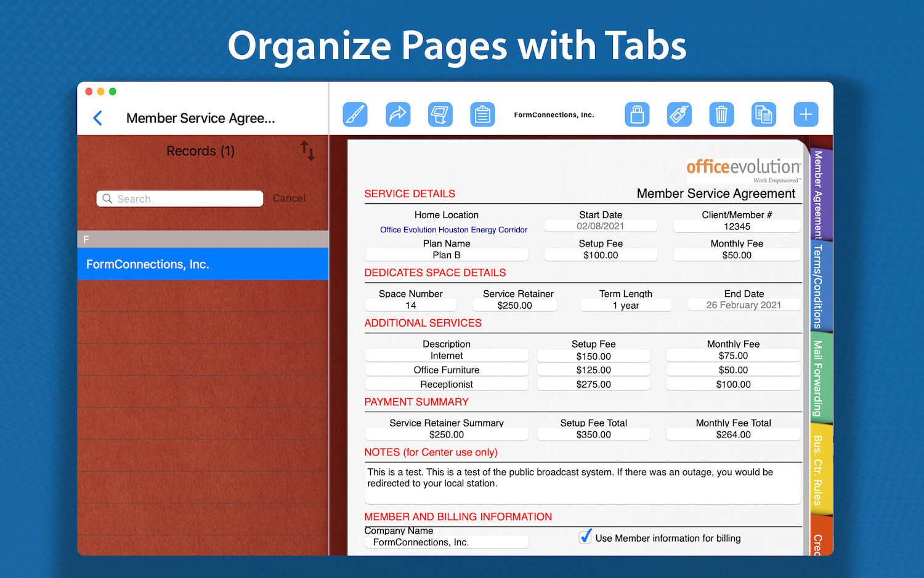The width and height of the screenshot is (924, 578).
Task: Lock the current form
Action: (637, 114)
